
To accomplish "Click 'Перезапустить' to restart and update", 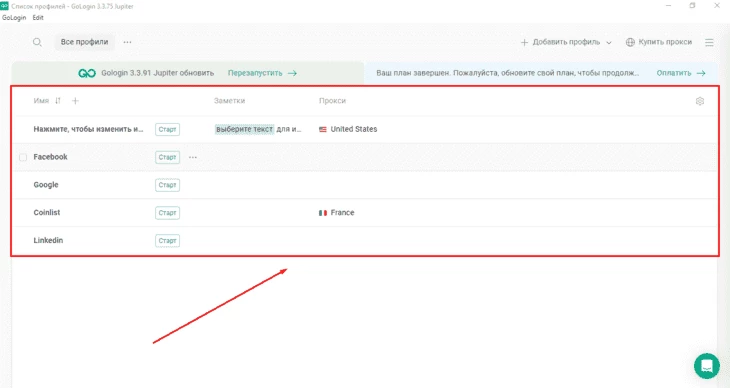I will tap(255, 73).
